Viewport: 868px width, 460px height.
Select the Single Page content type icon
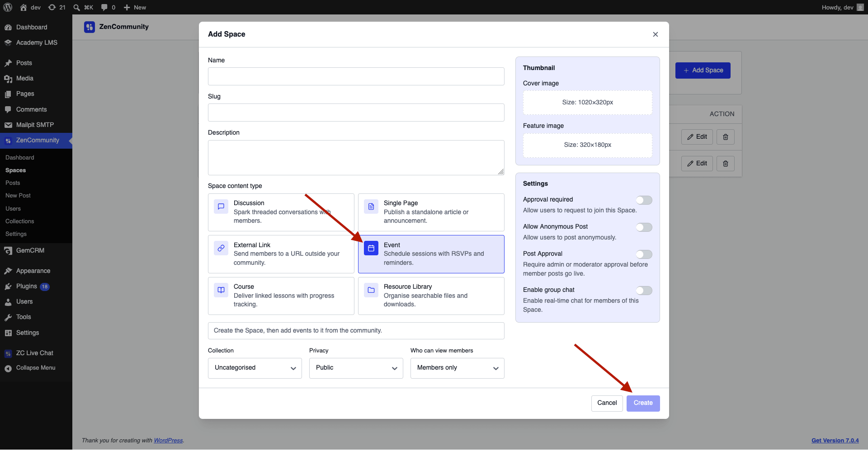371,207
